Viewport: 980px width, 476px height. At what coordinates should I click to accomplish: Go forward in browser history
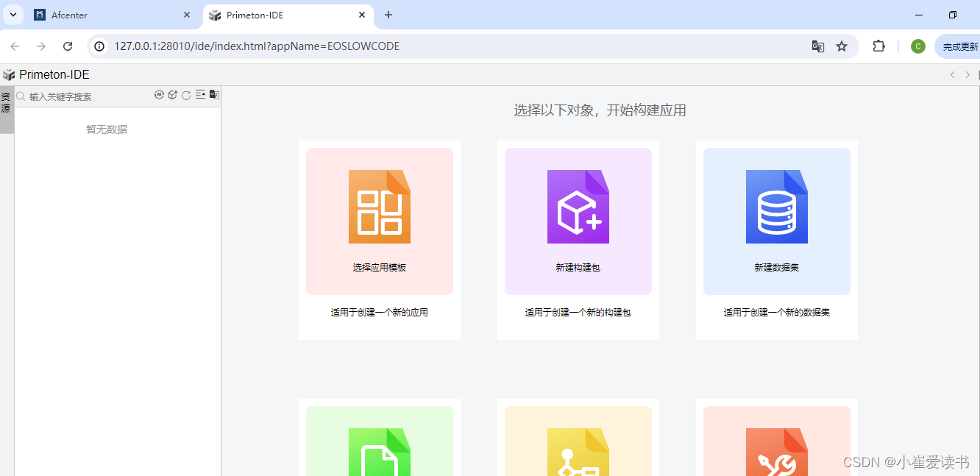41,46
